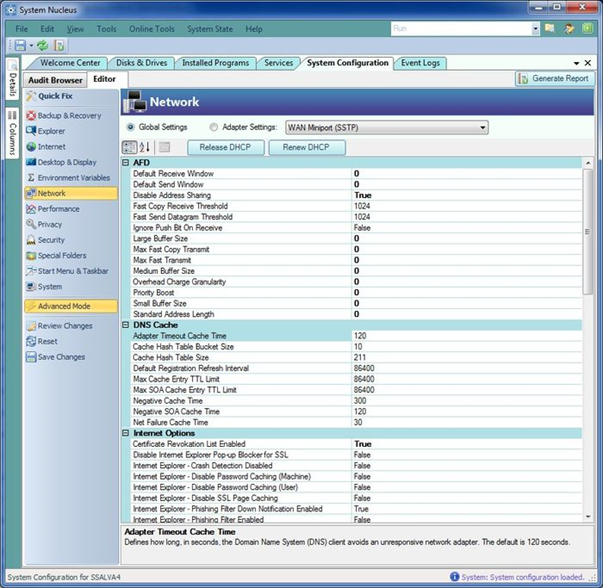This screenshot has width=603, height=588.
Task: Select the Global Settings radio button
Action: pyautogui.click(x=131, y=127)
